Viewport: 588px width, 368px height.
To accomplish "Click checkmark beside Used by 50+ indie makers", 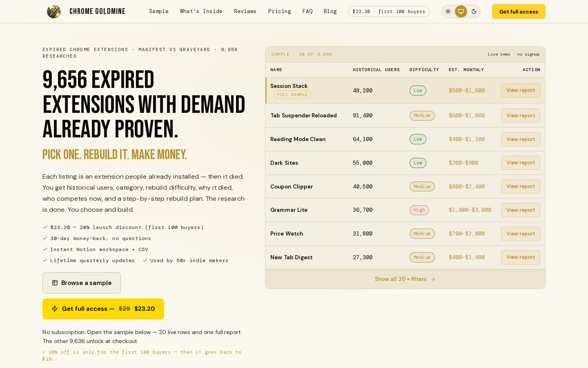I will click(145, 260).
